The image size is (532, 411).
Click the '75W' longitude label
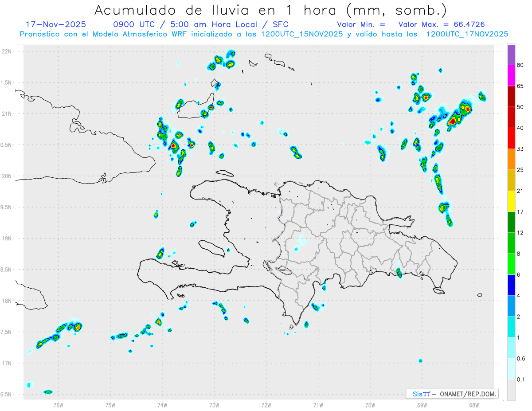pyautogui.click(x=110, y=405)
